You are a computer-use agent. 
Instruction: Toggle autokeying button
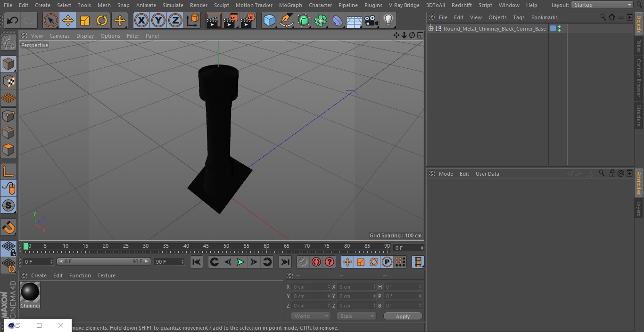pyautogui.click(x=316, y=262)
